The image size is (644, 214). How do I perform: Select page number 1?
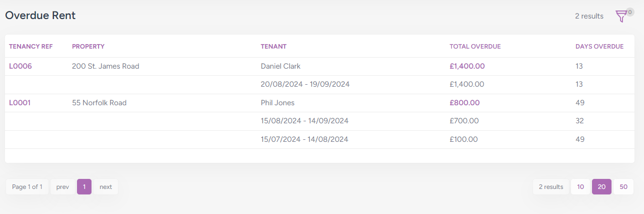click(x=84, y=187)
